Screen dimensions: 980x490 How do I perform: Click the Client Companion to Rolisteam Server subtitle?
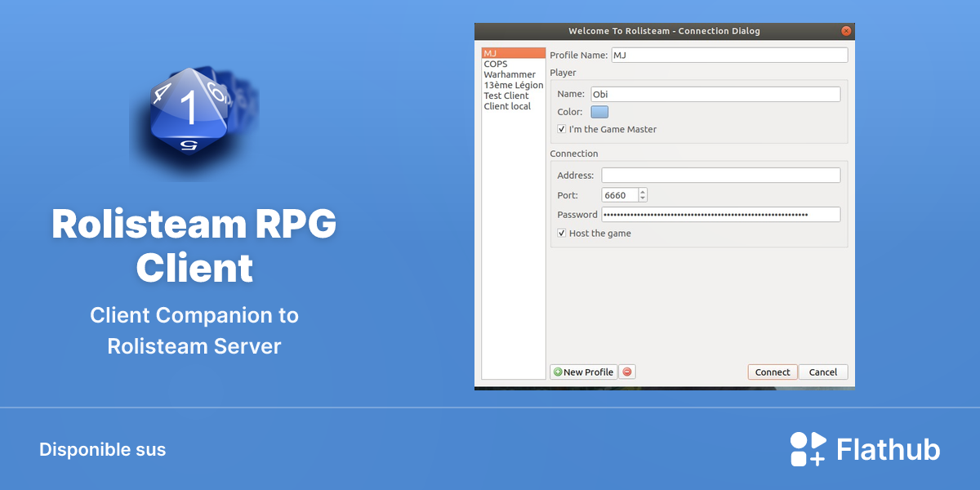coord(194,331)
